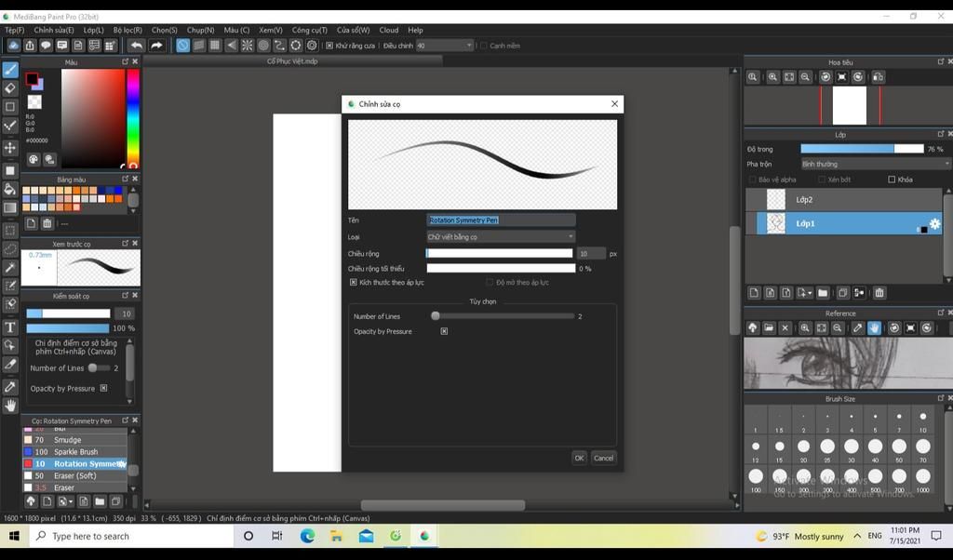
Task: Toggle Opacity by Pressure in brush dialog
Action: tap(444, 331)
